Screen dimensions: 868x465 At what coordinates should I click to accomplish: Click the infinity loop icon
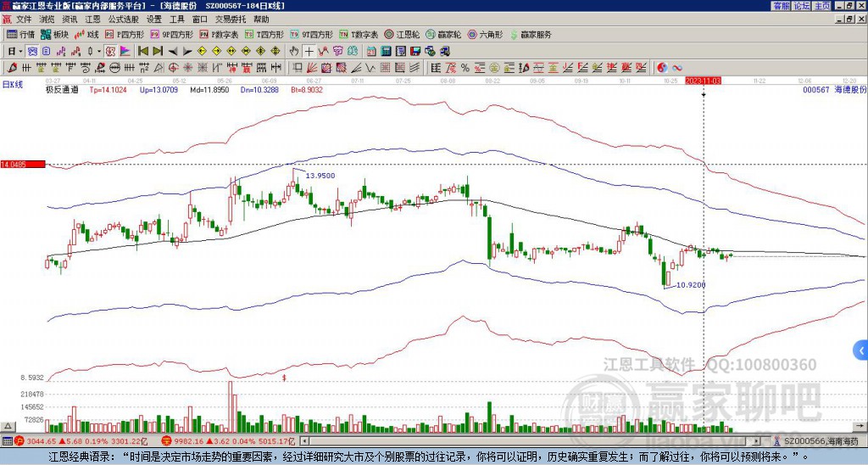(677, 68)
